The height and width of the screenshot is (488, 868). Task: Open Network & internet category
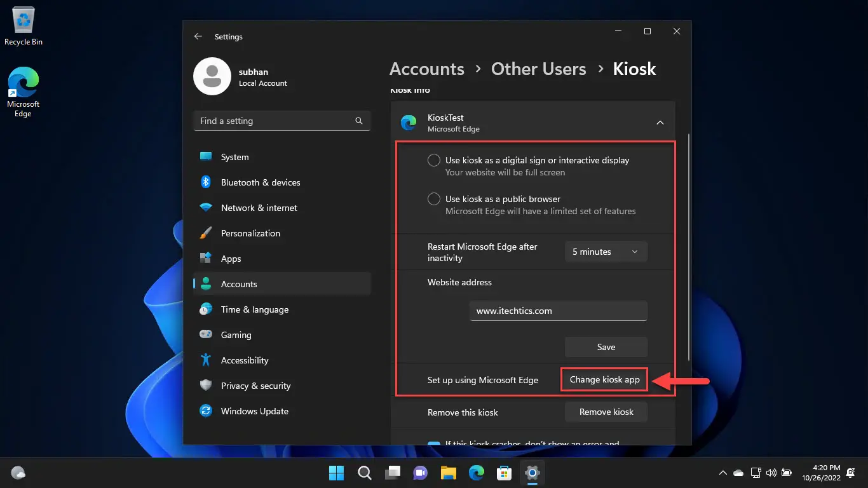282,208
